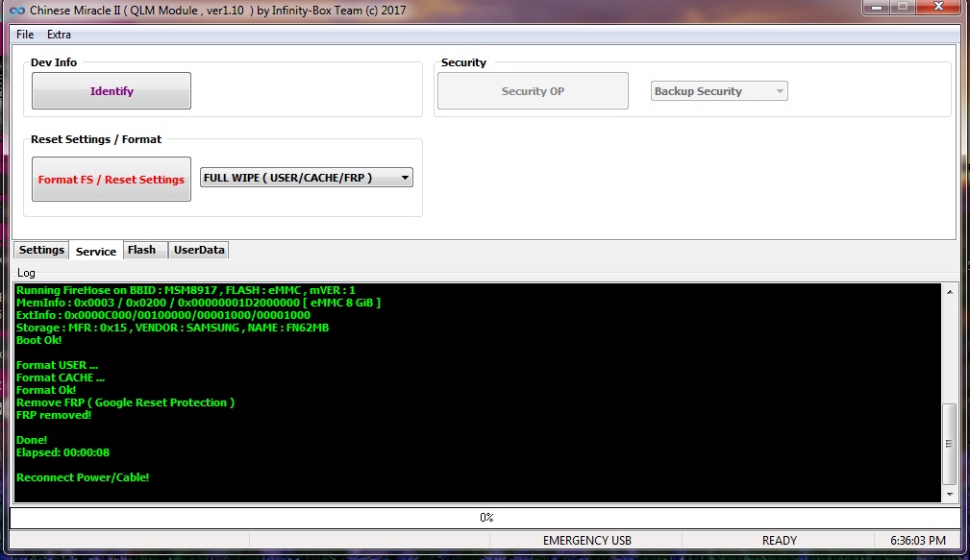Minimize the Chinese Miracle II window

(x=876, y=8)
